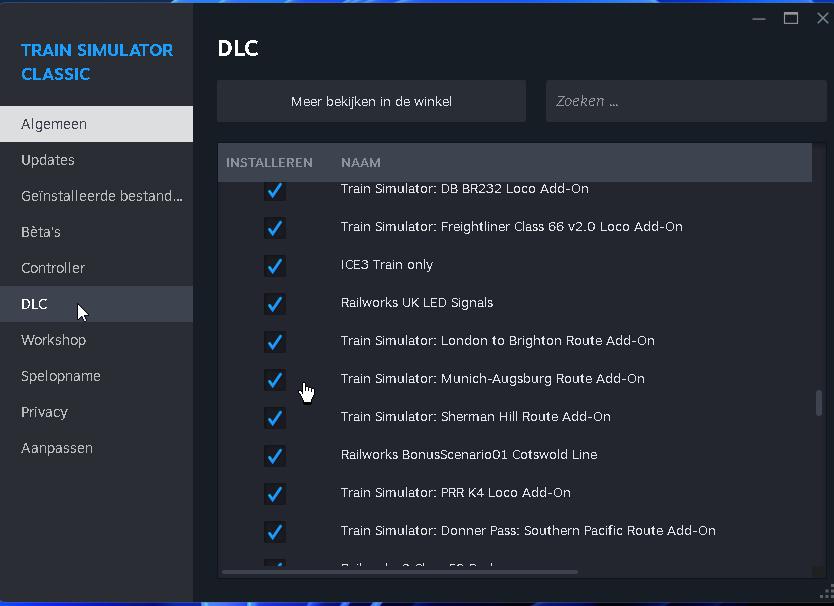Click the horizontal scrollbar below DLC list

click(x=400, y=572)
